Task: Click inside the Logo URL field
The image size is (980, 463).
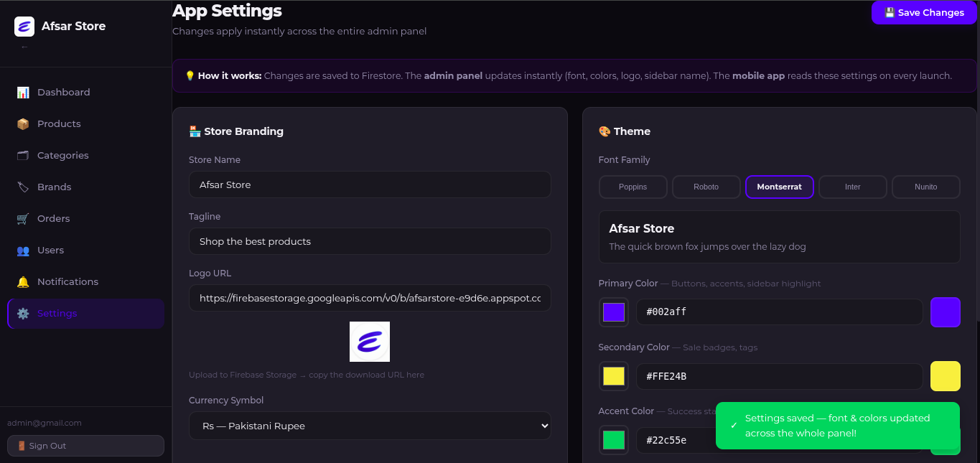Action: [370, 298]
